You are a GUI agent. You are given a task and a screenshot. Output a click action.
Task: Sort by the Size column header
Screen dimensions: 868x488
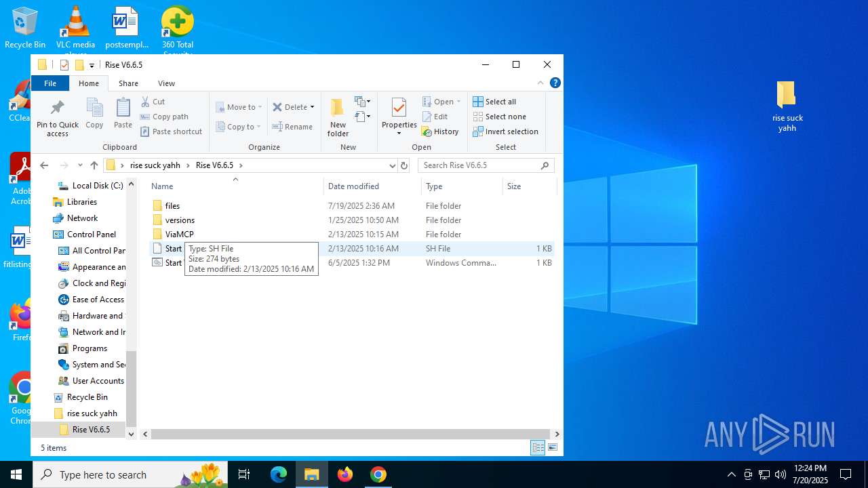click(529, 186)
